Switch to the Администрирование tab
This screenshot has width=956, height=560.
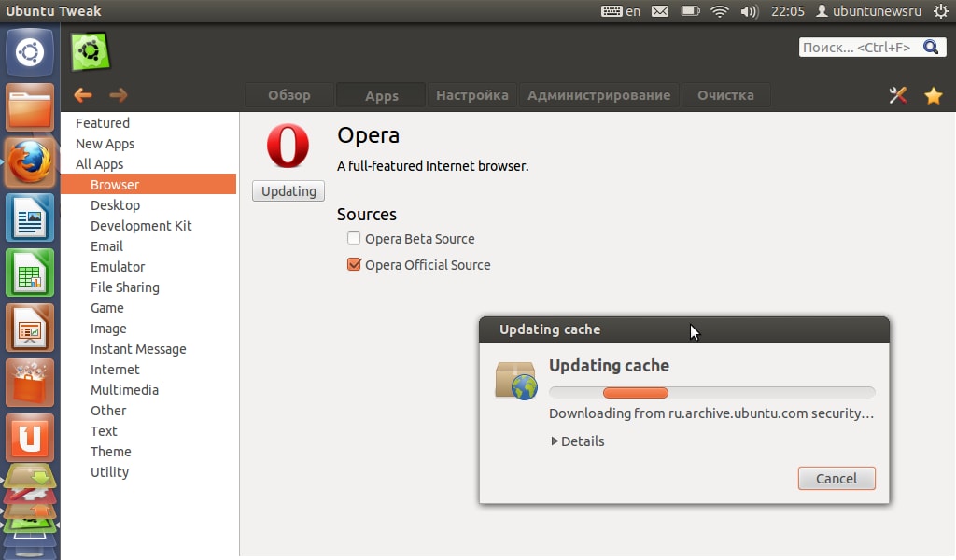[x=598, y=95]
